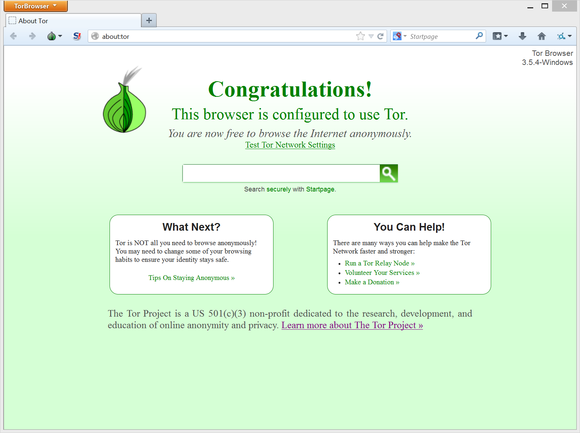Open a new tab with plus button
This screenshot has height=433, width=580.
tap(149, 20)
